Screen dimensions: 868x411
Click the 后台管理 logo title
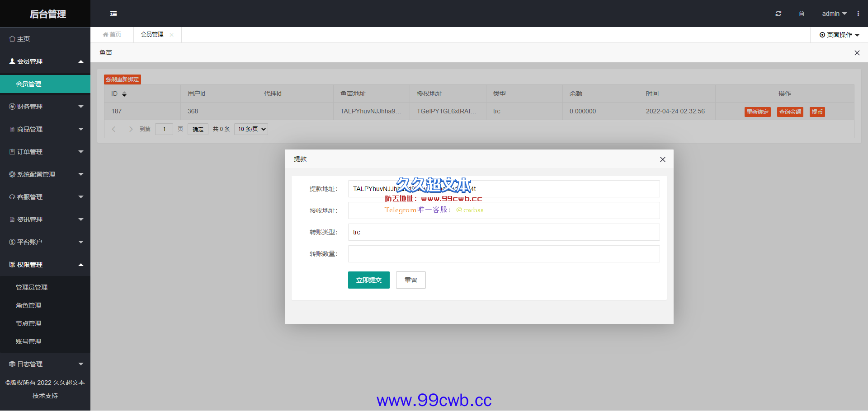[x=47, y=14]
